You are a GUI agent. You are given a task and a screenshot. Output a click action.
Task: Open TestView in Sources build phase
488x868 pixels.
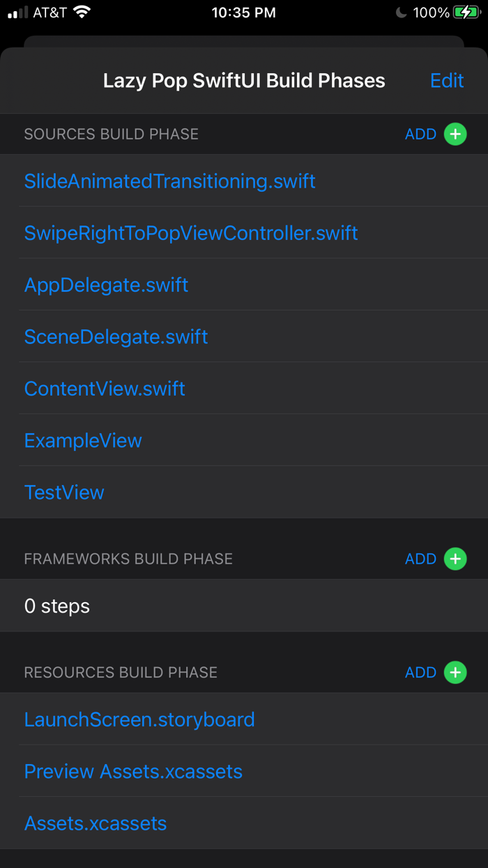point(64,492)
